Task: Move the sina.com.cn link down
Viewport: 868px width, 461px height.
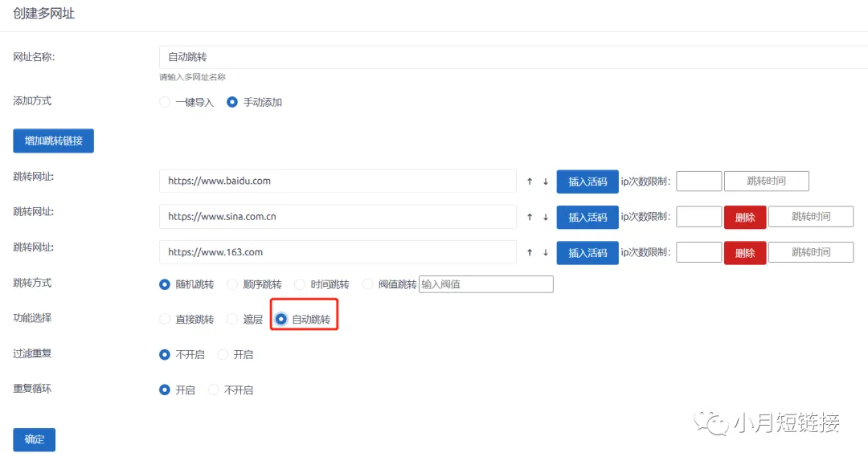Action: 546,217
